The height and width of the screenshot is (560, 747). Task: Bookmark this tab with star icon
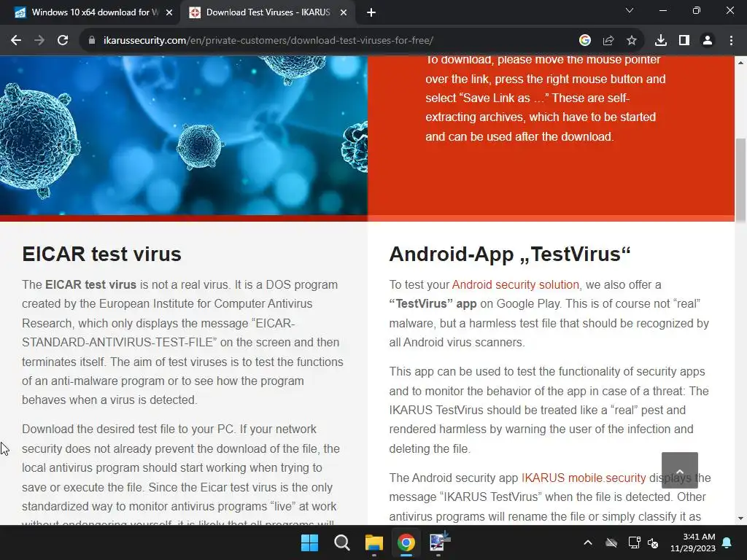(632, 41)
